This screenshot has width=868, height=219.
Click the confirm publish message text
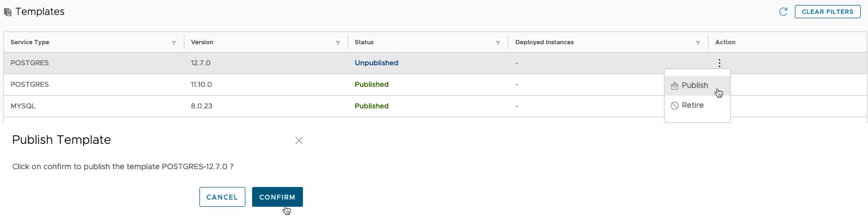tap(122, 166)
